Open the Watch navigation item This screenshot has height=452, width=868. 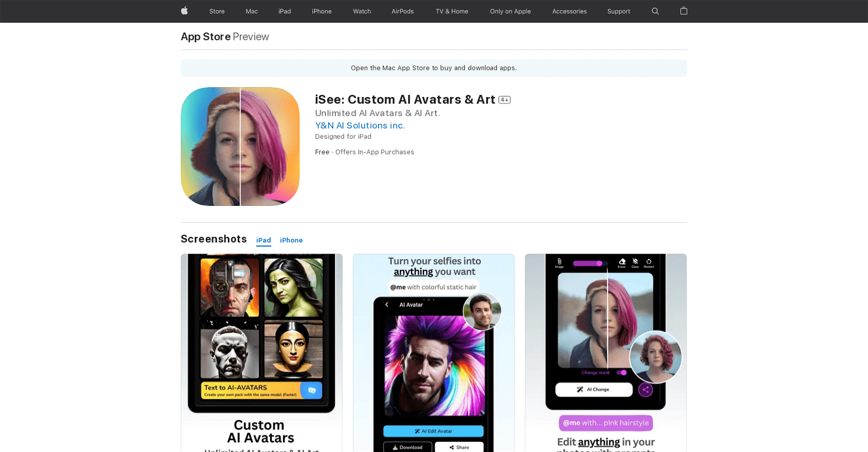[x=362, y=11]
